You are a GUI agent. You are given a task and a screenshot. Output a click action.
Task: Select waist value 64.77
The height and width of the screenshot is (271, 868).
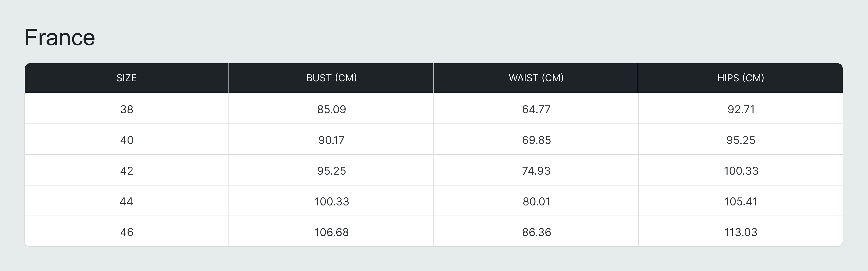pos(536,109)
